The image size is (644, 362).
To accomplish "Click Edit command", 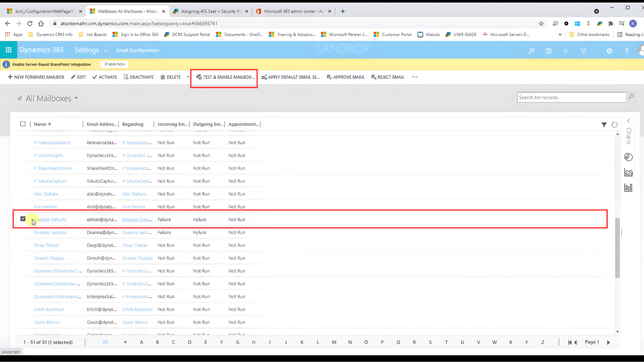I will pos(78,77).
